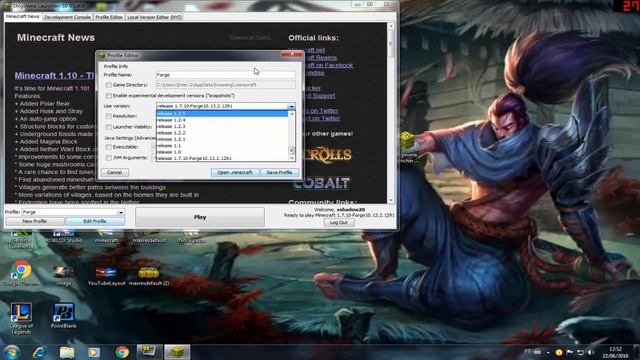
Task: Switch to Local Version Editor (NYI) tab
Action: click(x=154, y=17)
